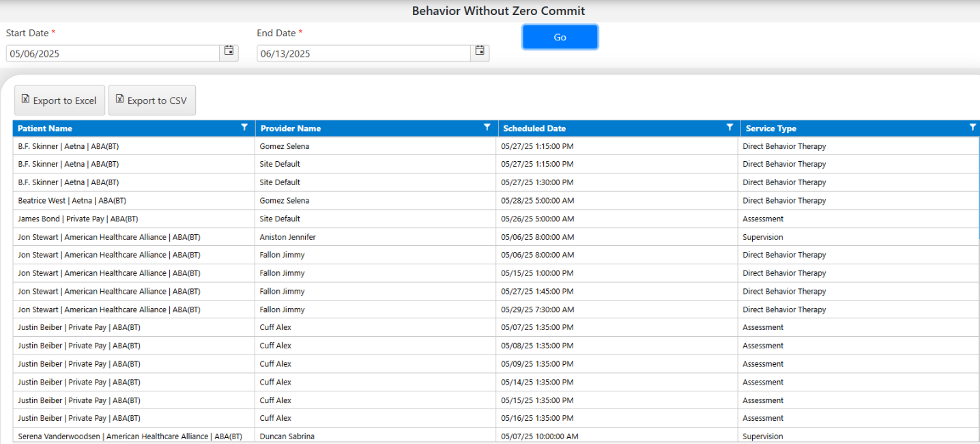The height and width of the screenshot is (444, 980).
Task: Click scheduled date 05/08/25 1:35:00 PM
Action: pyautogui.click(x=537, y=346)
